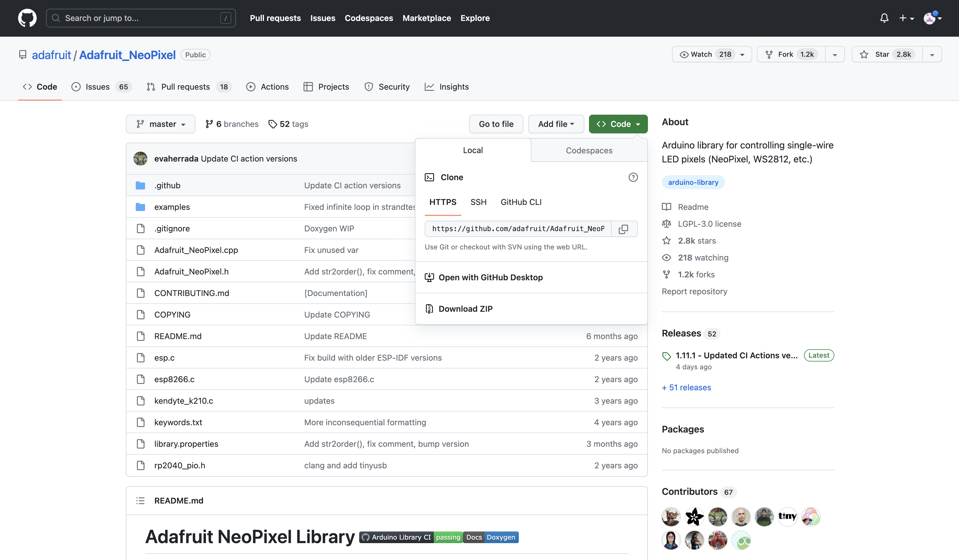Screen dimensions: 959x560
Task: Star the Adafruit_NeoPixel repository
Action: click(x=887, y=54)
